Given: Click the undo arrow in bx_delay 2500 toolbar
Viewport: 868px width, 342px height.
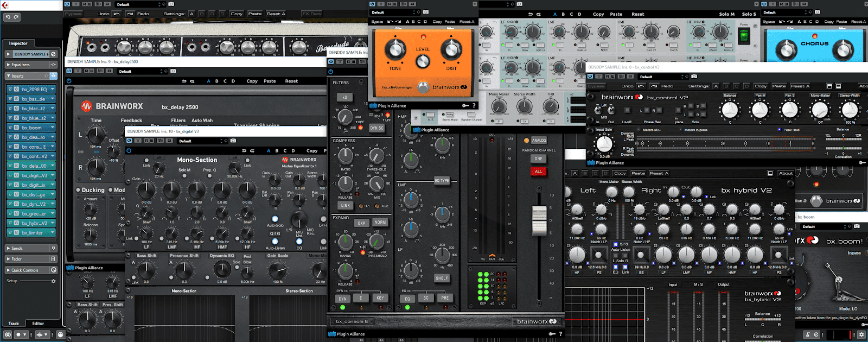Looking at the screenshot, I should click(x=184, y=81).
